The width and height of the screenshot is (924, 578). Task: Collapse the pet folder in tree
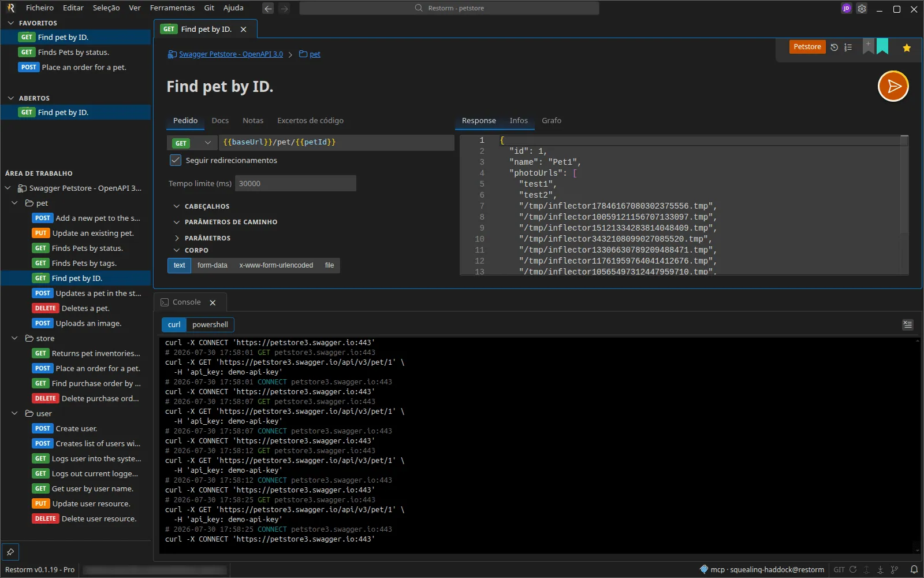14,203
